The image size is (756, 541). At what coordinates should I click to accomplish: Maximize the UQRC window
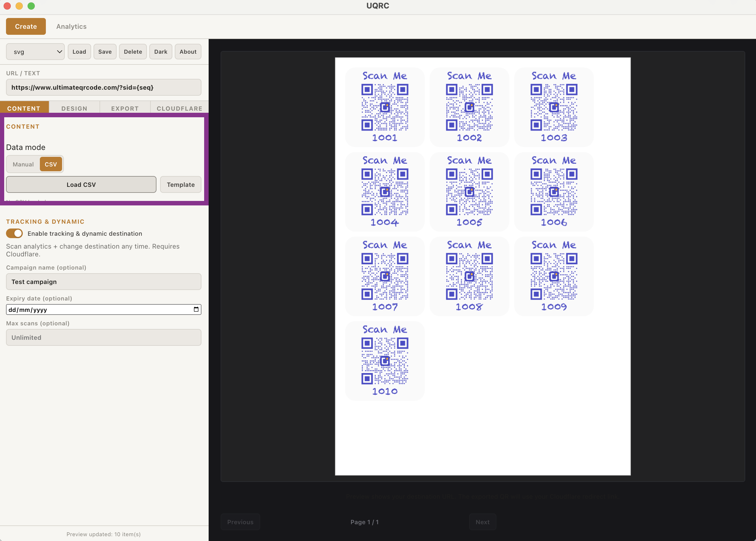[31, 6]
